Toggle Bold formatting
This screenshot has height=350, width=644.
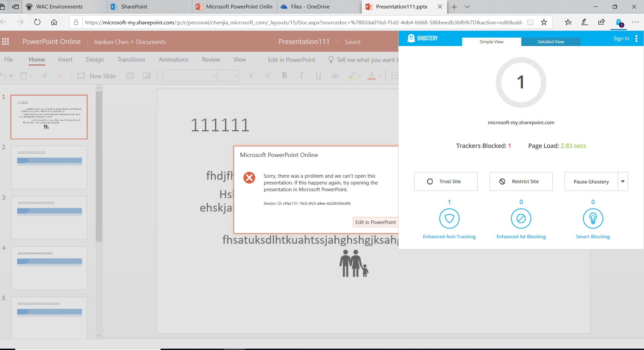pyautogui.click(x=285, y=75)
